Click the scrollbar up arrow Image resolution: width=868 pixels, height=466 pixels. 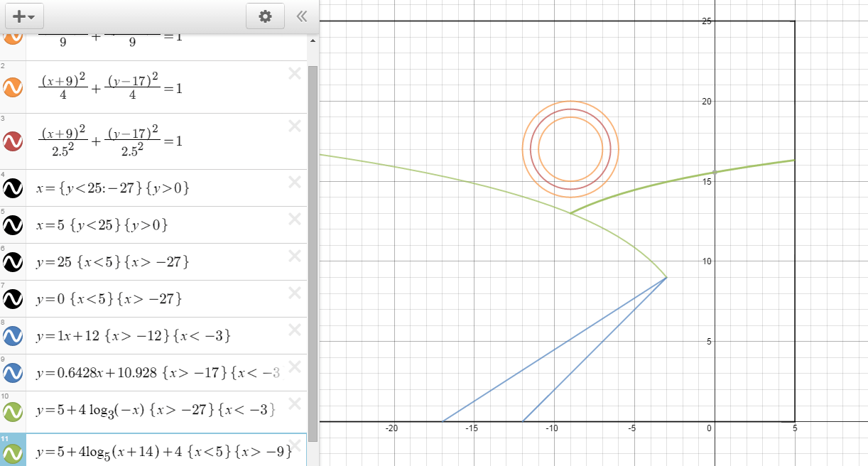click(313, 42)
